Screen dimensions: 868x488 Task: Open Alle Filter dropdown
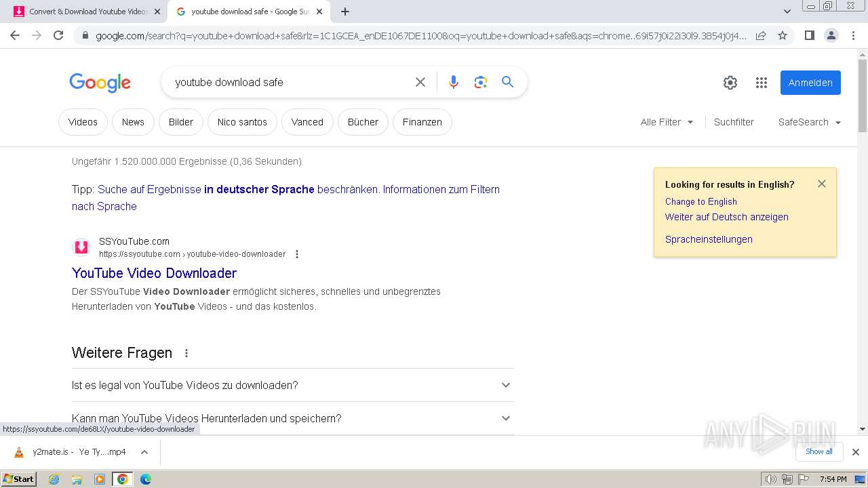[667, 122]
